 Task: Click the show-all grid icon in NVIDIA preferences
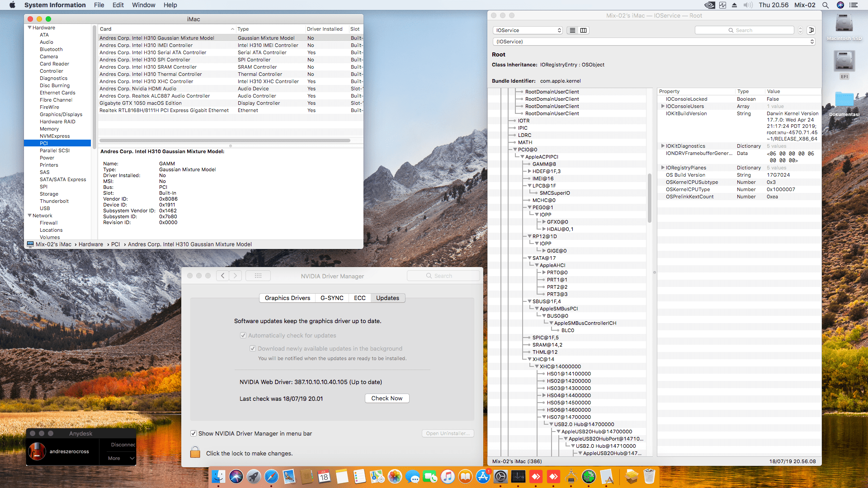pyautogui.click(x=258, y=276)
